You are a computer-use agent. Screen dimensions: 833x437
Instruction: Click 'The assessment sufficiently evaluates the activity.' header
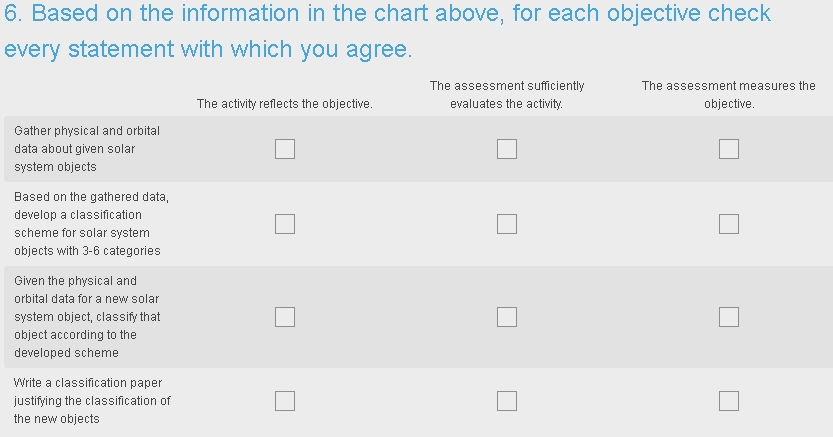pos(507,95)
